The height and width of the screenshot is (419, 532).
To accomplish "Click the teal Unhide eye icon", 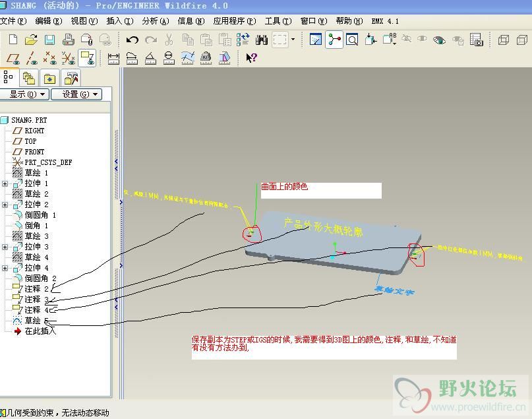I will [439, 40].
